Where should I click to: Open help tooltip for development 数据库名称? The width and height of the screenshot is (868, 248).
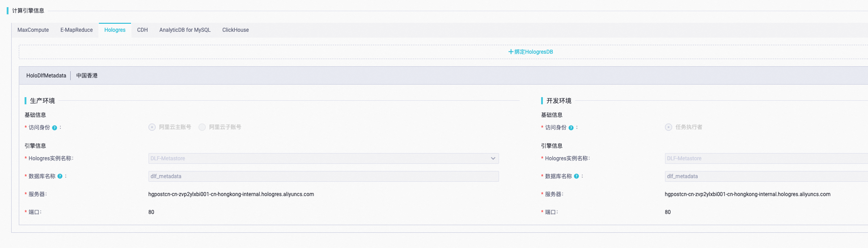click(x=576, y=176)
